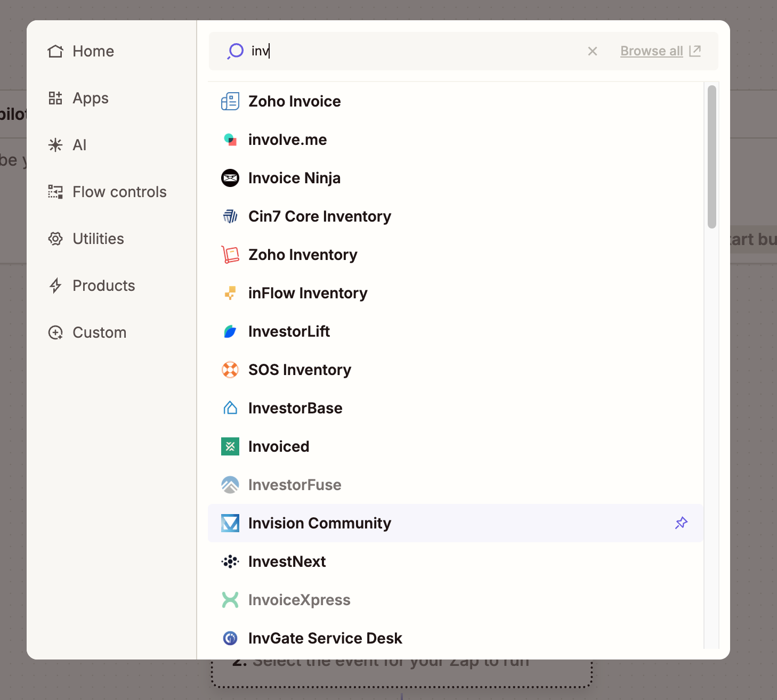Click the InvestorFuse icon

pos(230,485)
